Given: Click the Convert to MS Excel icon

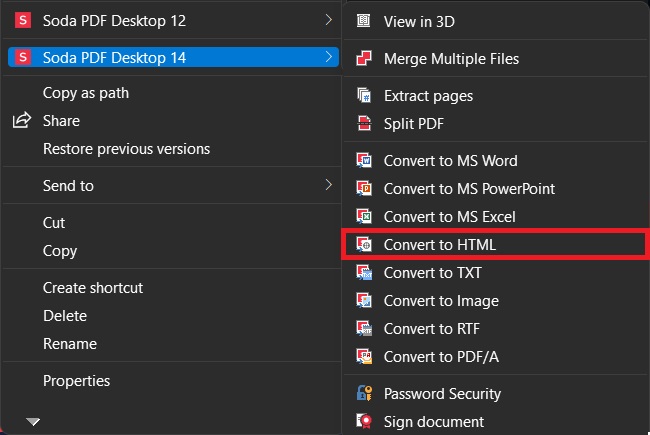Looking at the screenshot, I should pos(364,216).
